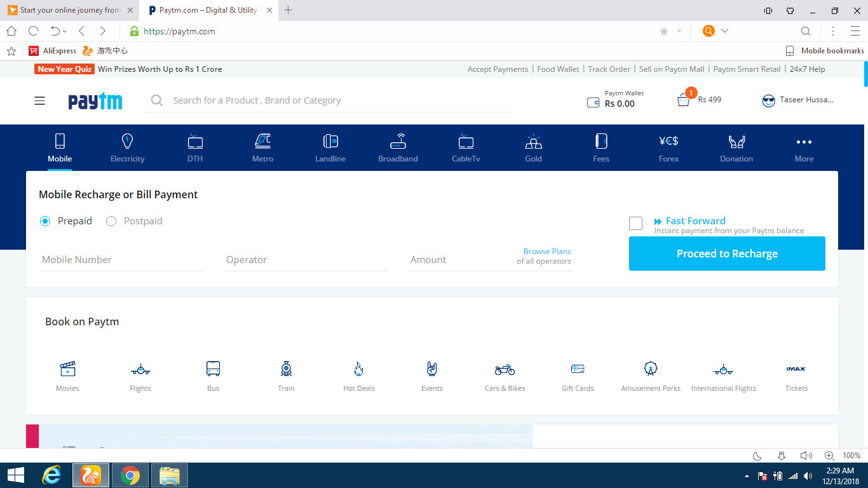This screenshot has width=868, height=488.
Task: Open 24x7 Help link
Action: pos(807,69)
